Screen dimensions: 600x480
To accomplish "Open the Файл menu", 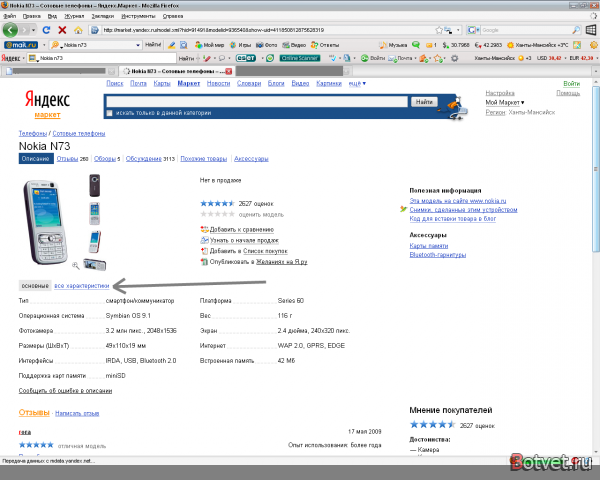I will pyautogui.click(x=10, y=16).
